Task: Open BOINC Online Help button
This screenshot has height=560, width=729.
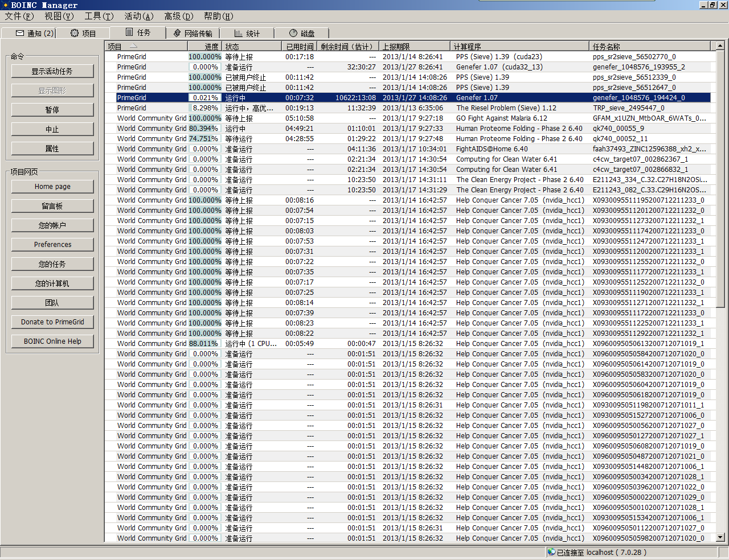Action: (52, 341)
